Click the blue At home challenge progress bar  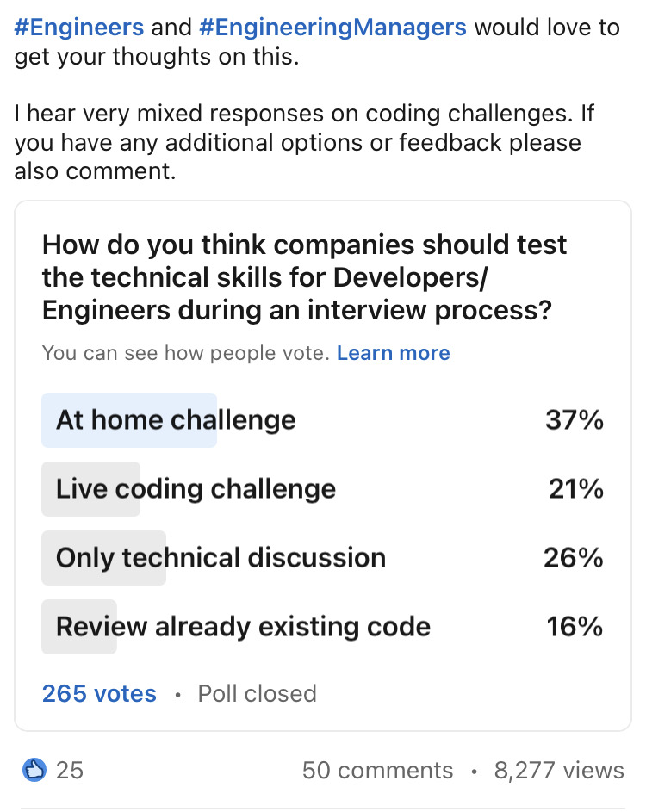(x=129, y=420)
